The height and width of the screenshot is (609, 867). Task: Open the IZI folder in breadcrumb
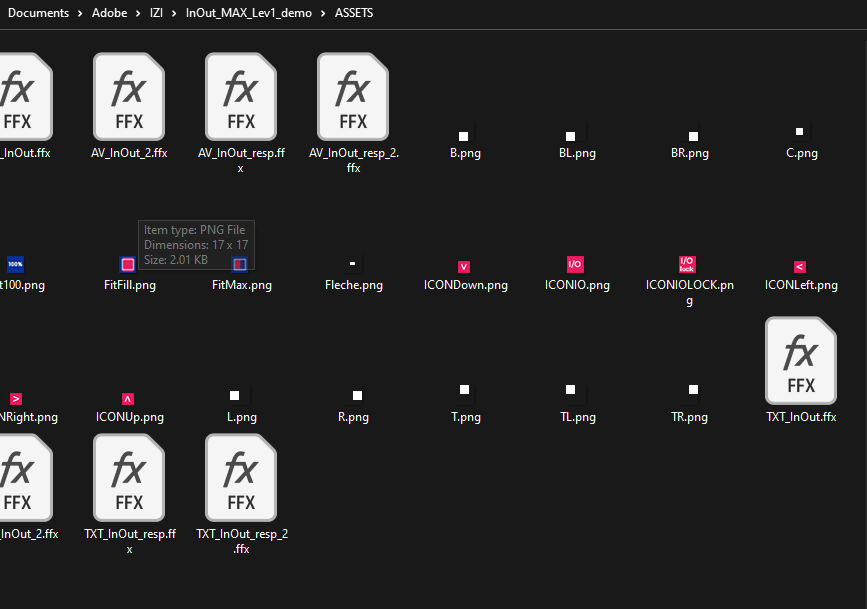[156, 13]
